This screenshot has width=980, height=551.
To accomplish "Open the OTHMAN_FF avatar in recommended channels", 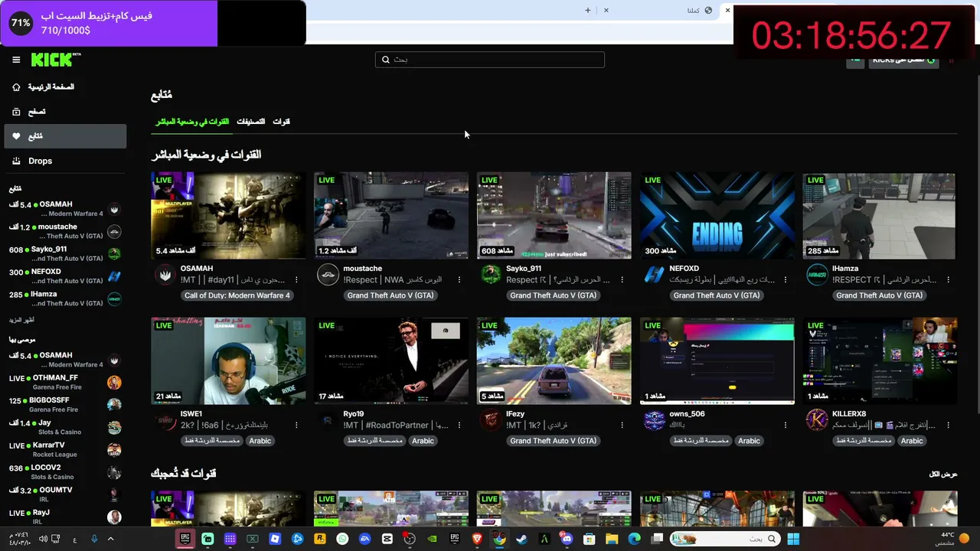I will [x=114, y=383].
